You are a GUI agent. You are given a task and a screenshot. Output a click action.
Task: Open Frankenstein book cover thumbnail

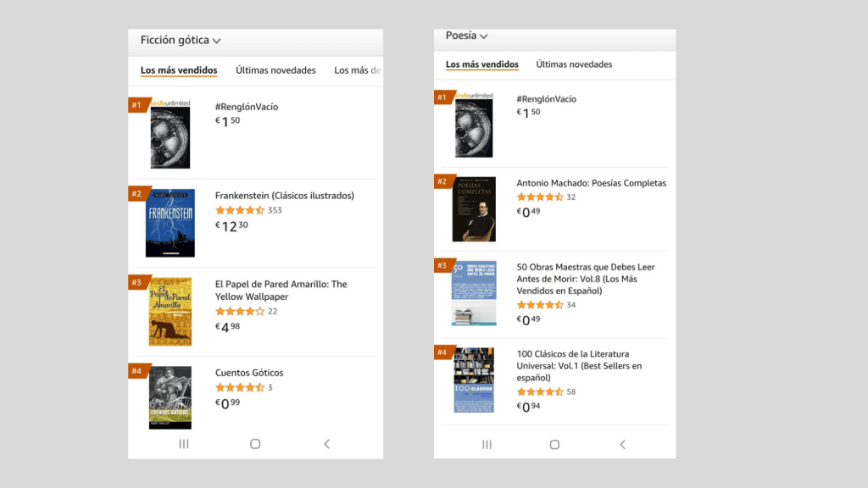pos(170,223)
